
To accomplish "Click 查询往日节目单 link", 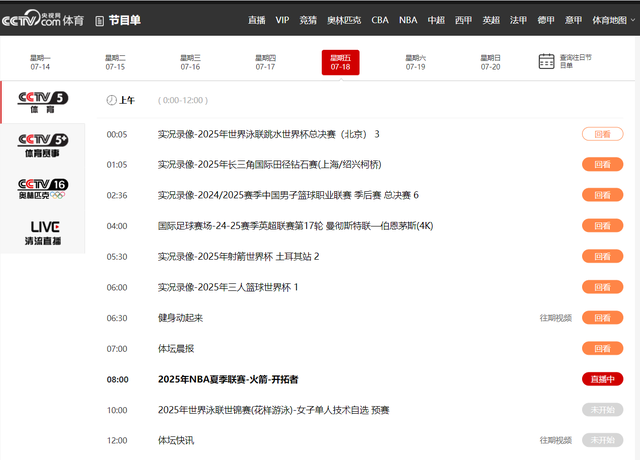I will click(x=576, y=61).
